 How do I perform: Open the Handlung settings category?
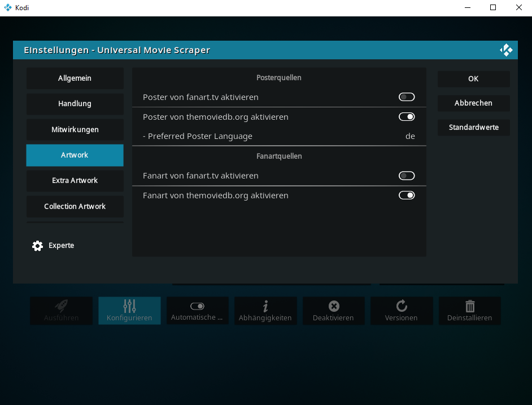click(75, 103)
